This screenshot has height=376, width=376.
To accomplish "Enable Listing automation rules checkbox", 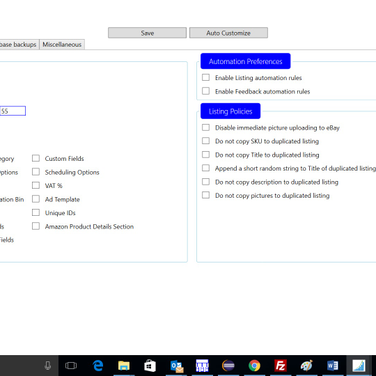I will pos(206,77).
